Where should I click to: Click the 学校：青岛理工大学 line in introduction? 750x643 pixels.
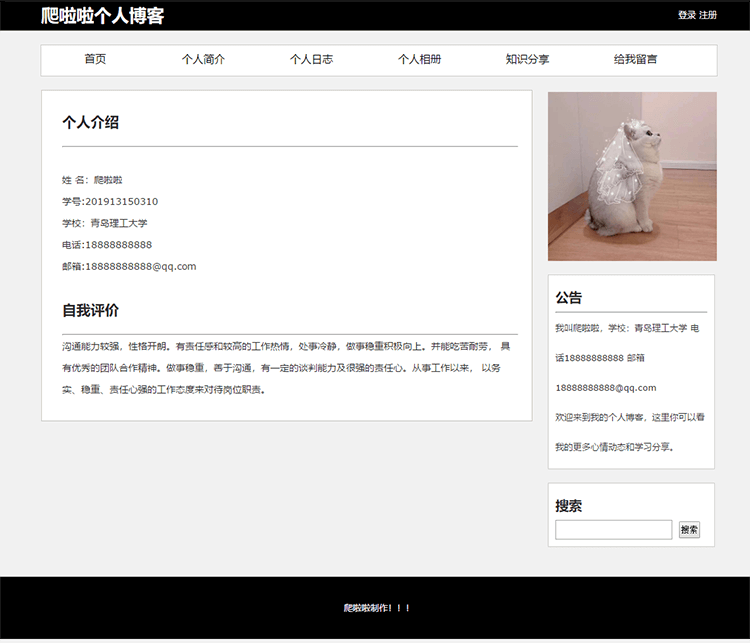pyautogui.click(x=104, y=224)
